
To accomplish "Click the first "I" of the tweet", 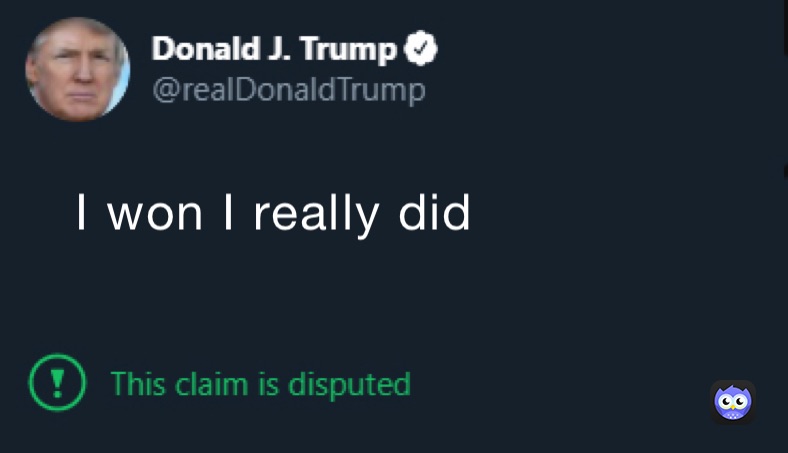I will click(82, 214).
